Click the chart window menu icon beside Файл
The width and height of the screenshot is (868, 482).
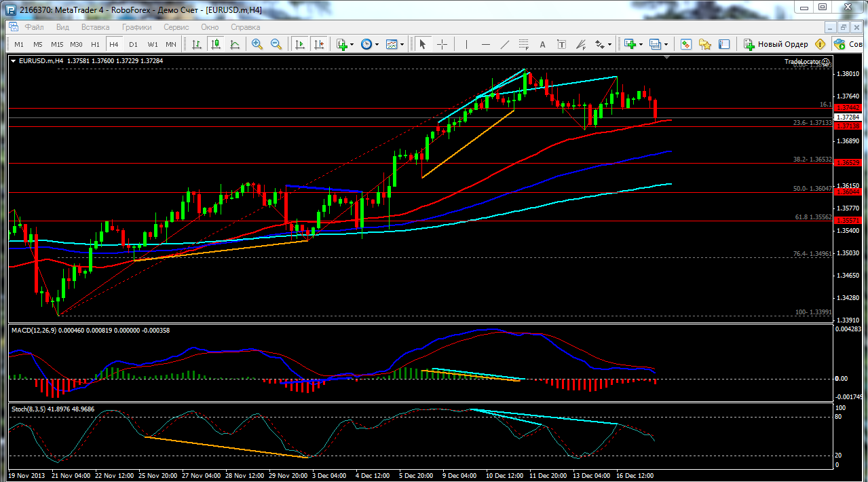(13, 27)
